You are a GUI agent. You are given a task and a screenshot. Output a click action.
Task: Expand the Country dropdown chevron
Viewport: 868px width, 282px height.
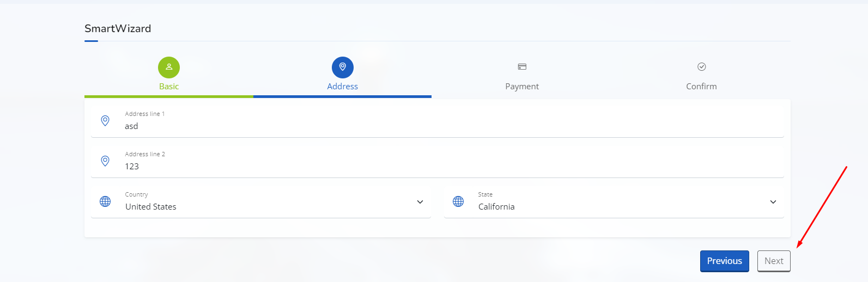(x=420, y=202)
